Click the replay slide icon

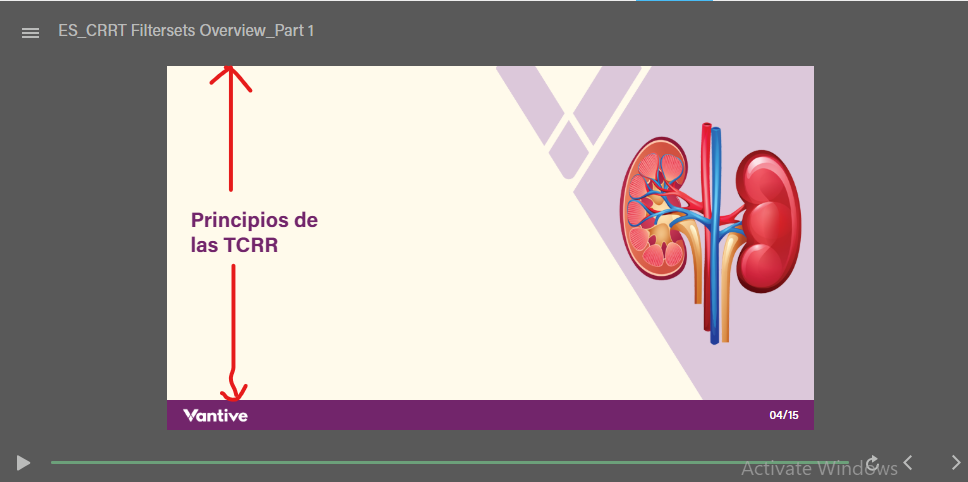[872, 462]
